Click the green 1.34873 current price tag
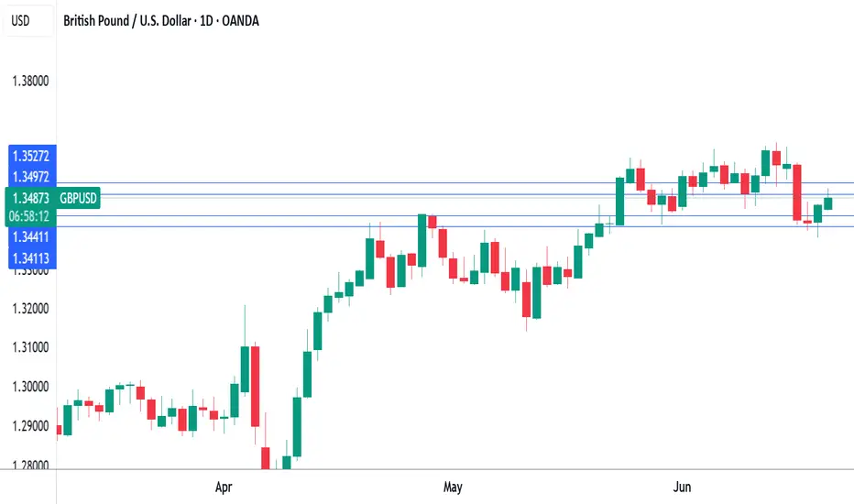This screenshot has width=854, height=504. (x=30, y=198)
